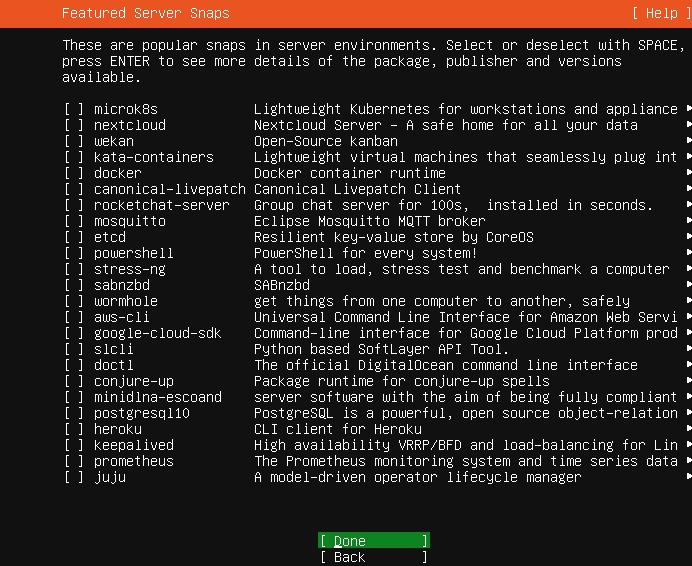Check the mosquitto snap box
Screen dimensions: 692x566
[x=74, y=221]
